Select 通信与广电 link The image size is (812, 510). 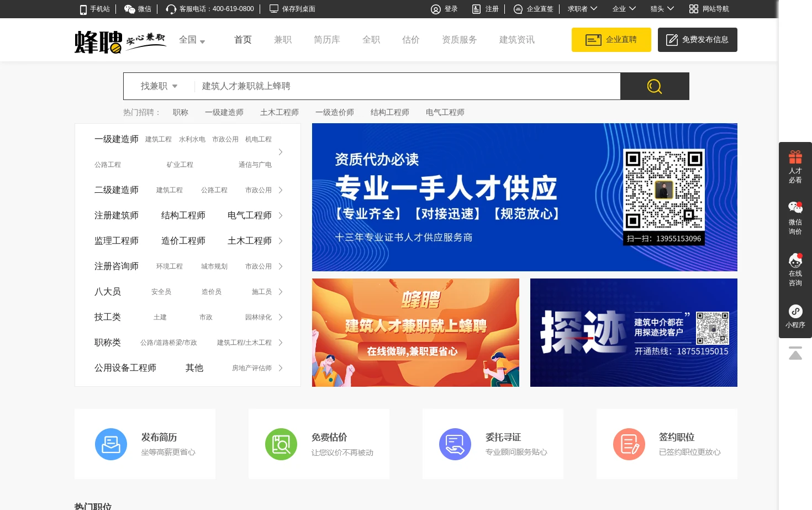pos(255,165)
